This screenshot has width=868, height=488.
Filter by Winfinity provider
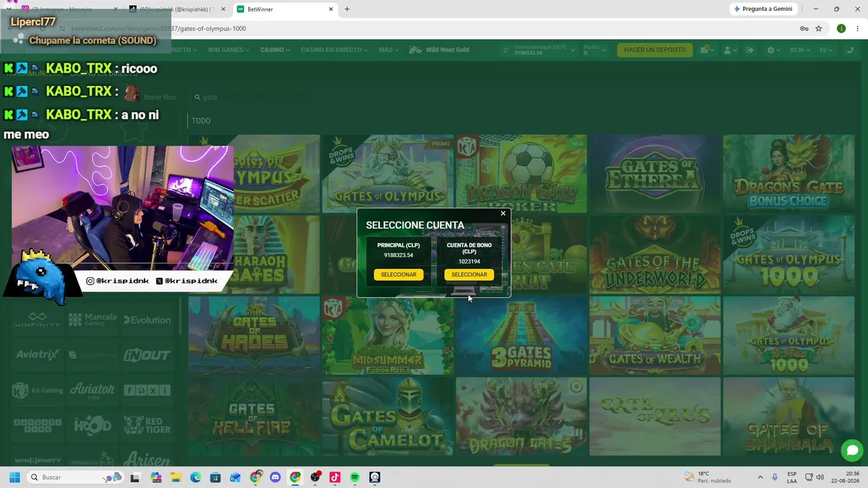coord(37,320)
